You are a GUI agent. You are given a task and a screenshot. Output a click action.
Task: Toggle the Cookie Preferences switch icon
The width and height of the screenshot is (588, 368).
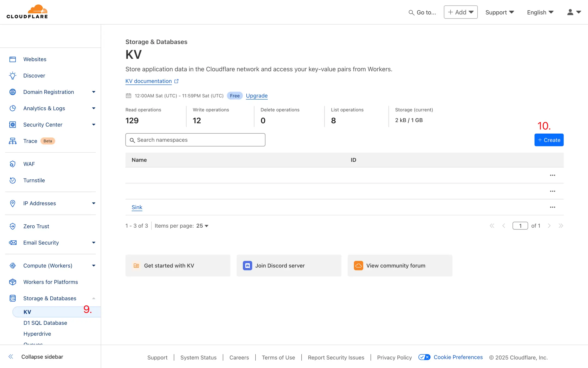point(424,357)
